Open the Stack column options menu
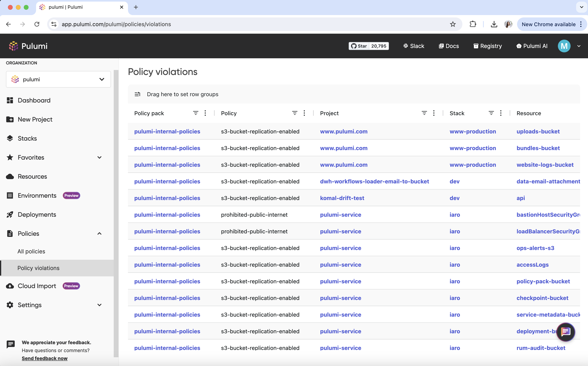This screenshot has width=588, height=366. [x=501, y=113]
